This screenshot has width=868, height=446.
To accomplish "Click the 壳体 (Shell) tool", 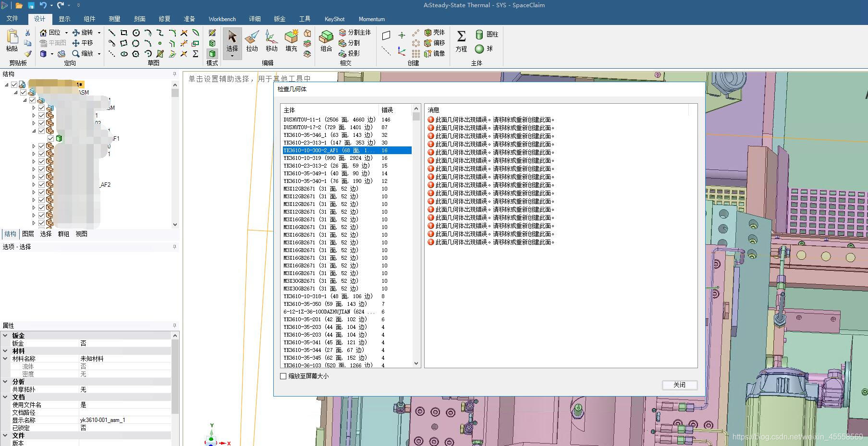I will coord(434,32).
